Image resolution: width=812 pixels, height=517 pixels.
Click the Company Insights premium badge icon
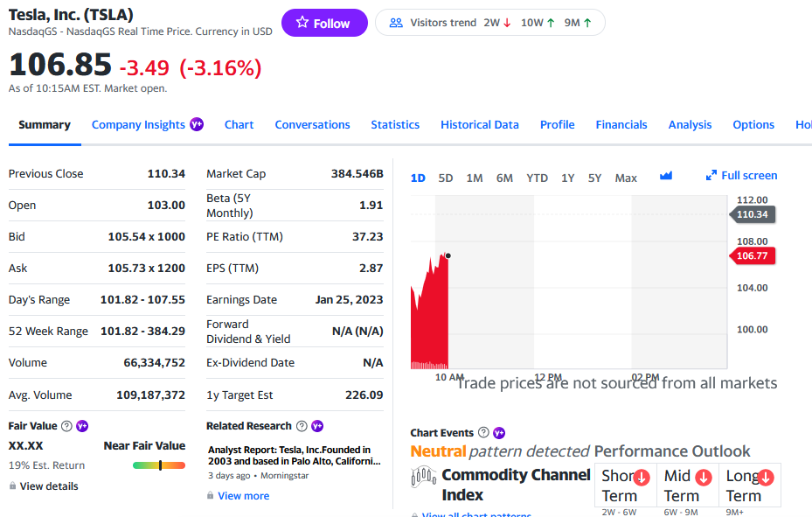tap(197, 124)
